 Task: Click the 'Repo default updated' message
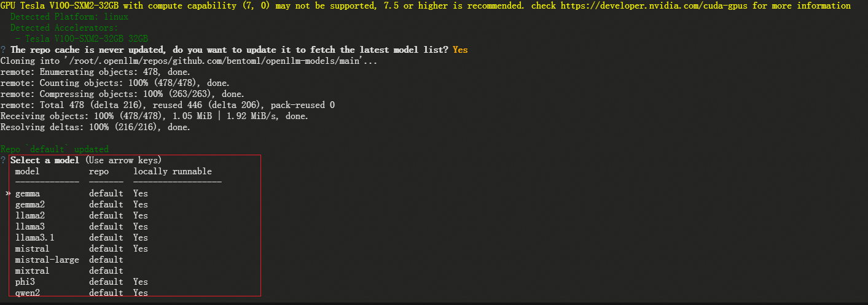coord(55,149)
